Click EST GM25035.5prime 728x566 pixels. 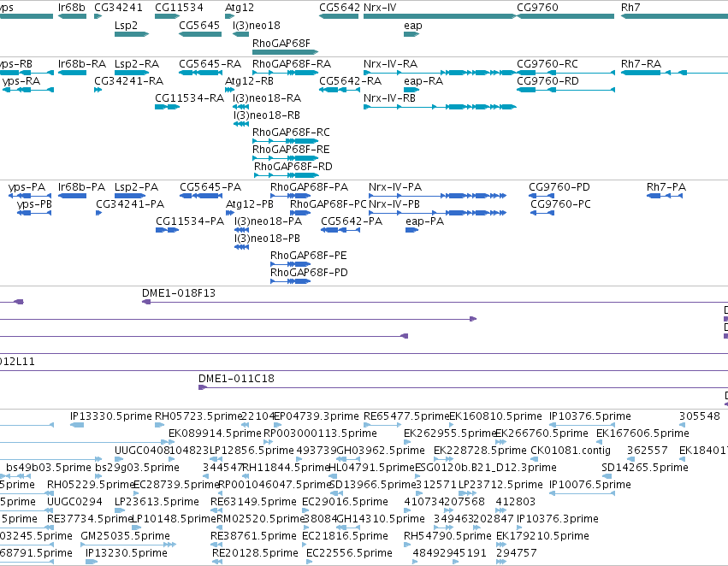tap(125, 536)
